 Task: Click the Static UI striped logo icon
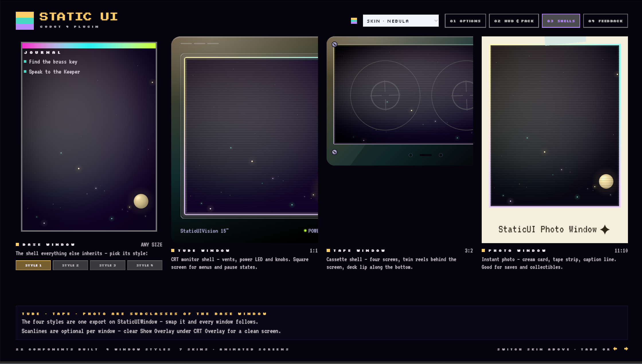click(x=25, y=21)
